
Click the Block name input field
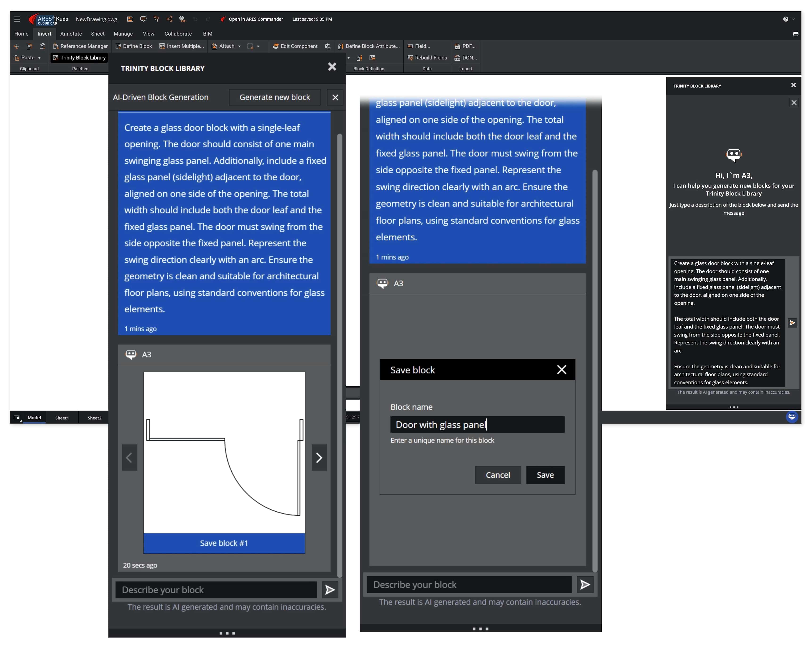coord(477,425)
